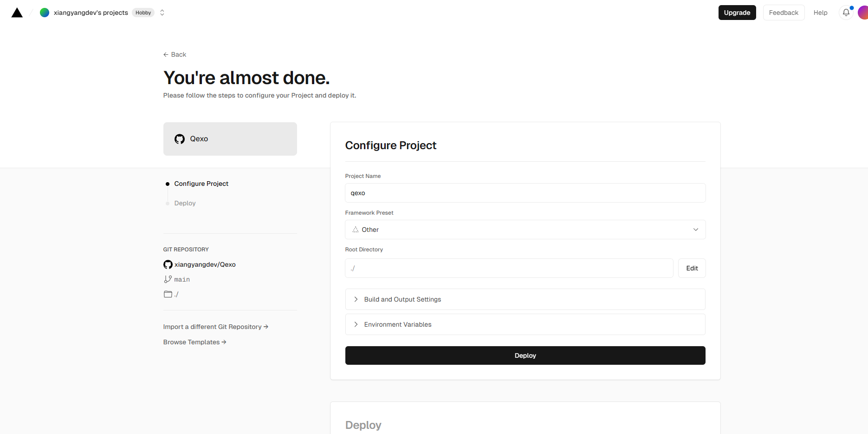868x434 pixels.
Task: Click the Vercel triangle logo
Action: pos(17,13)
